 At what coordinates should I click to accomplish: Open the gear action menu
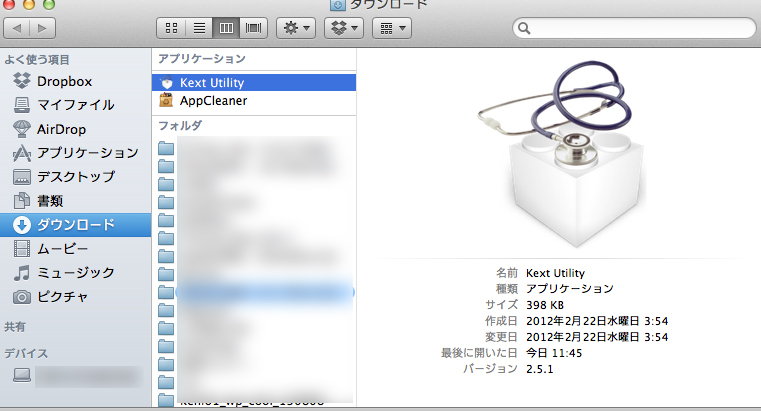click(296, 28)
